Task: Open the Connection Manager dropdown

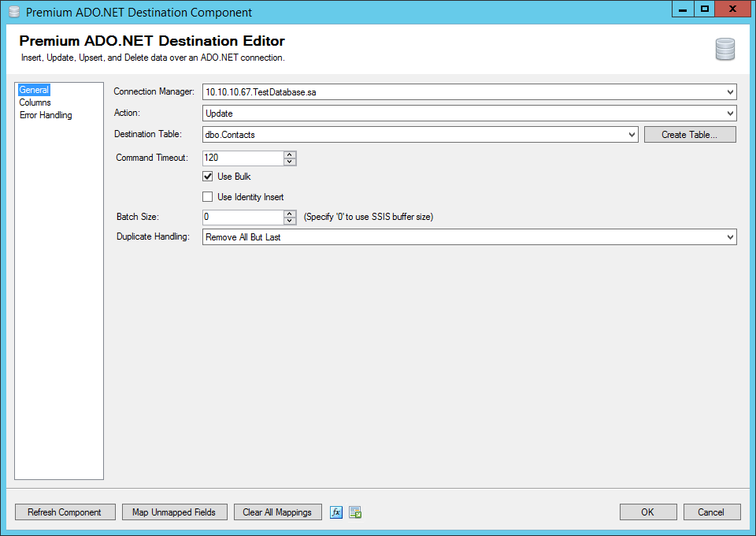Action: [730, 91]
